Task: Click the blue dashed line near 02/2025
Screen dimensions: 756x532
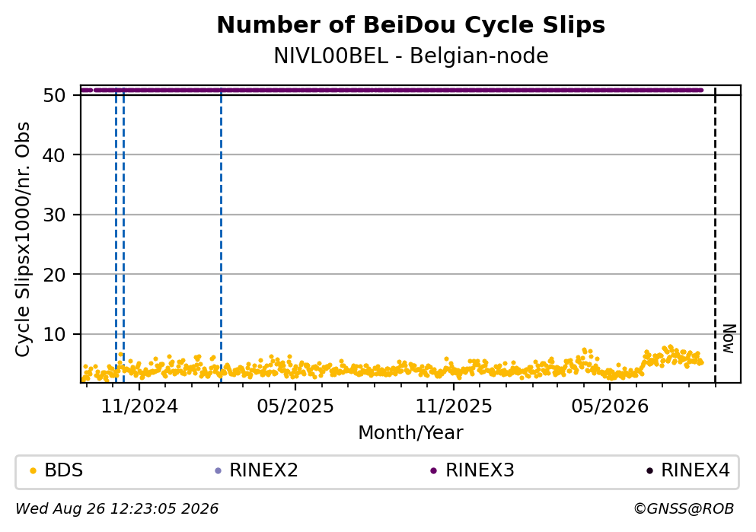Action: coord(221,235)
